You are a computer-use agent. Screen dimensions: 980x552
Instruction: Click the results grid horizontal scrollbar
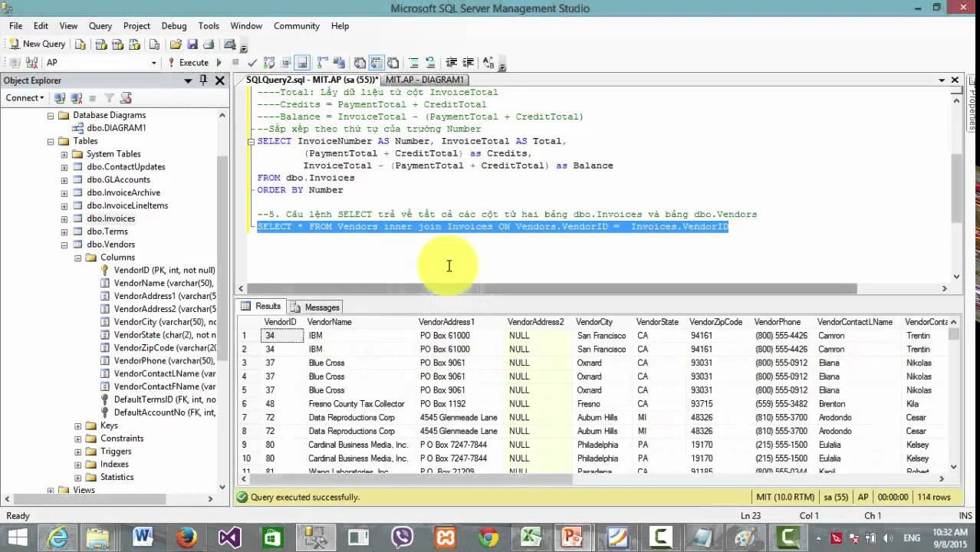coord(411,480)
